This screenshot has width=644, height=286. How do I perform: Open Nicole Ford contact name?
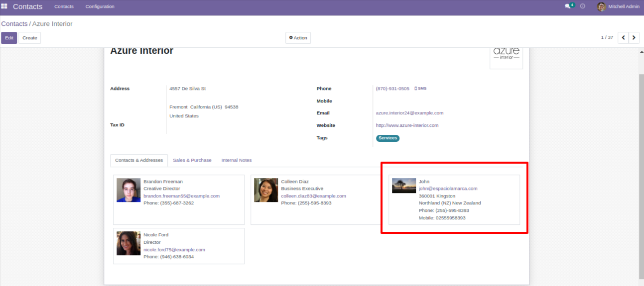click(x=156, y=235)
